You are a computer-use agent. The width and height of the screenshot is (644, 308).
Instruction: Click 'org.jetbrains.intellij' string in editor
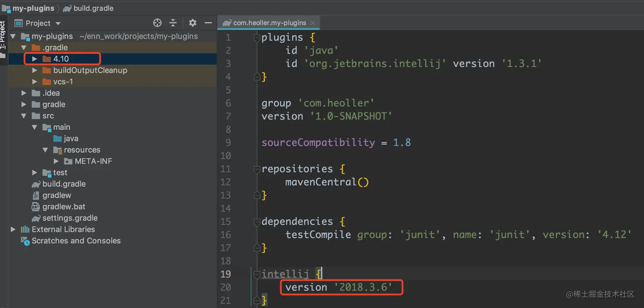pos(374,64)
